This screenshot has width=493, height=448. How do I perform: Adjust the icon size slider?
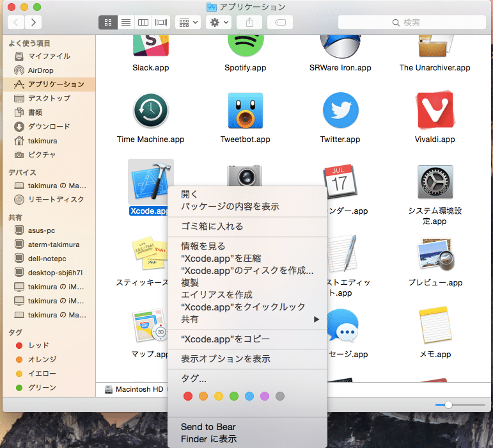coord(448,404)
